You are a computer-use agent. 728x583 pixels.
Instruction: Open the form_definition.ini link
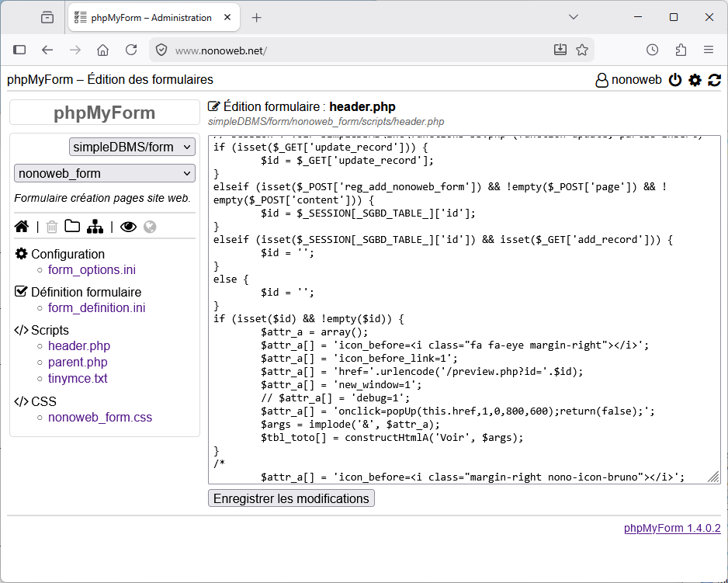point(96,307)
